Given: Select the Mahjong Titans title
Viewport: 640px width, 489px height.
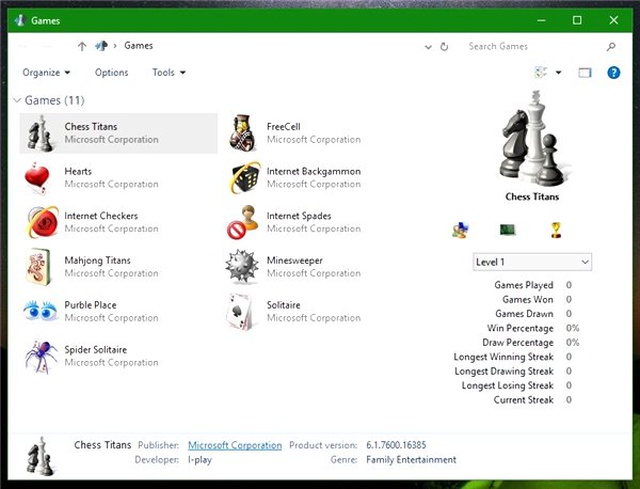Looking at the screenshot, I should tap(98, 260).
